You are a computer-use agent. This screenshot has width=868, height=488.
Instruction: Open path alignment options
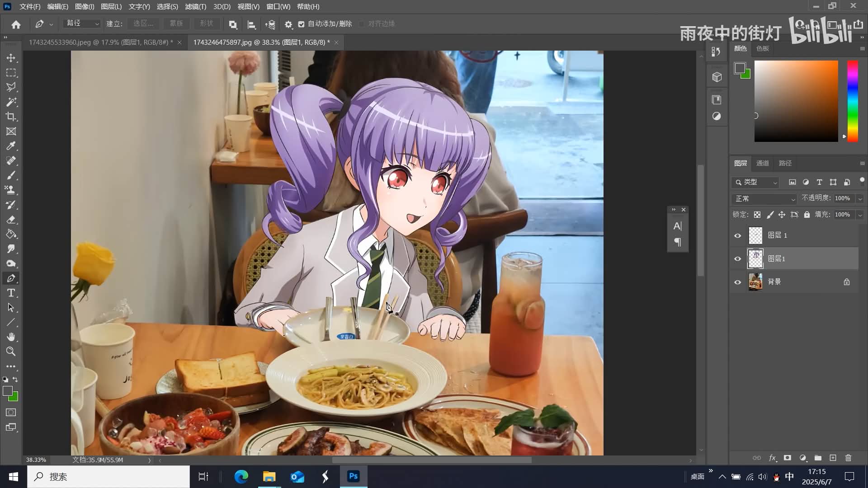[252, 24]
